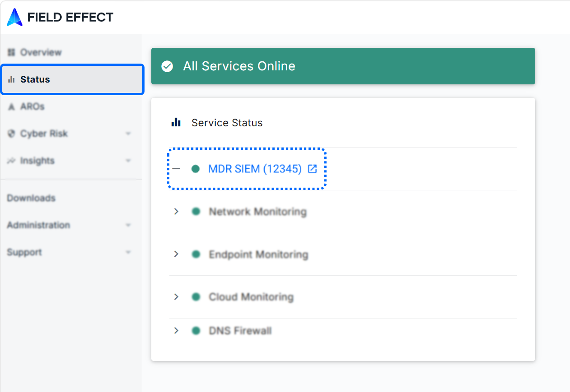Screen dimensions: 570x392
Task: Click the DNS Firewall status dot
Action: coord(196,331)
